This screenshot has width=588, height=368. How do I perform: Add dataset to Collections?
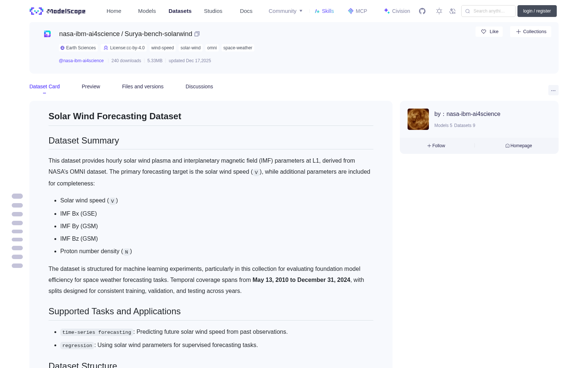coord(531,32)
